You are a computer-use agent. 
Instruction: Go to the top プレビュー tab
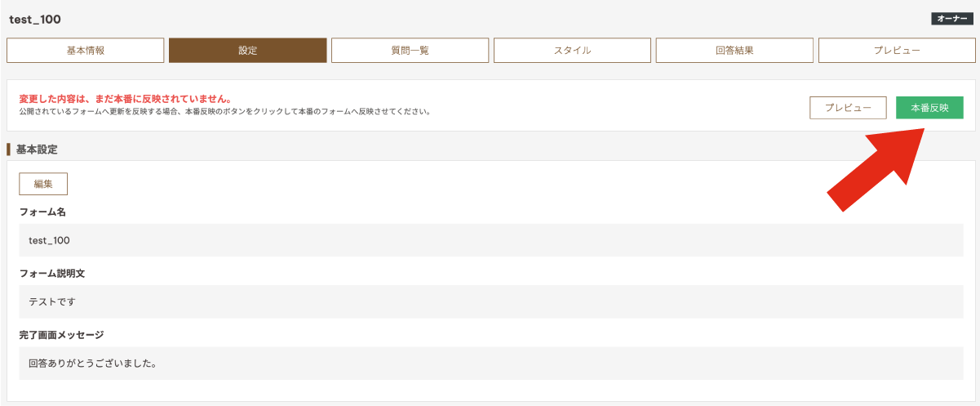[898, 50]
